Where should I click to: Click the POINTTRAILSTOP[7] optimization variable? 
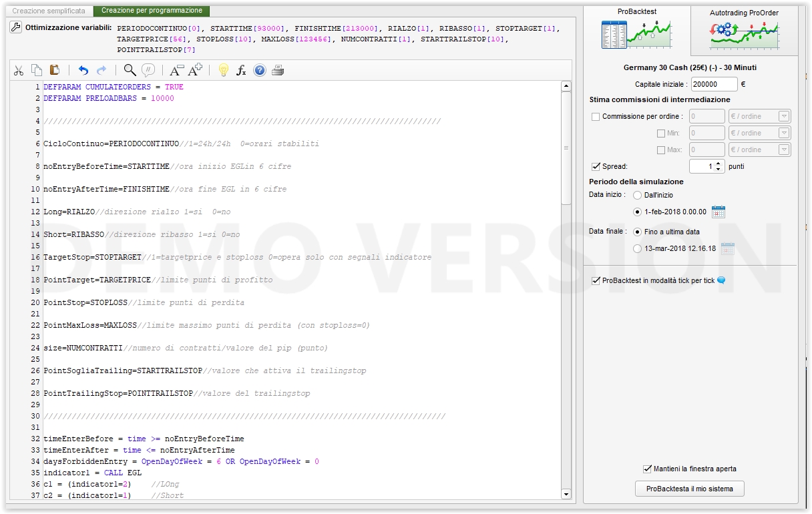tap(156, 50)
